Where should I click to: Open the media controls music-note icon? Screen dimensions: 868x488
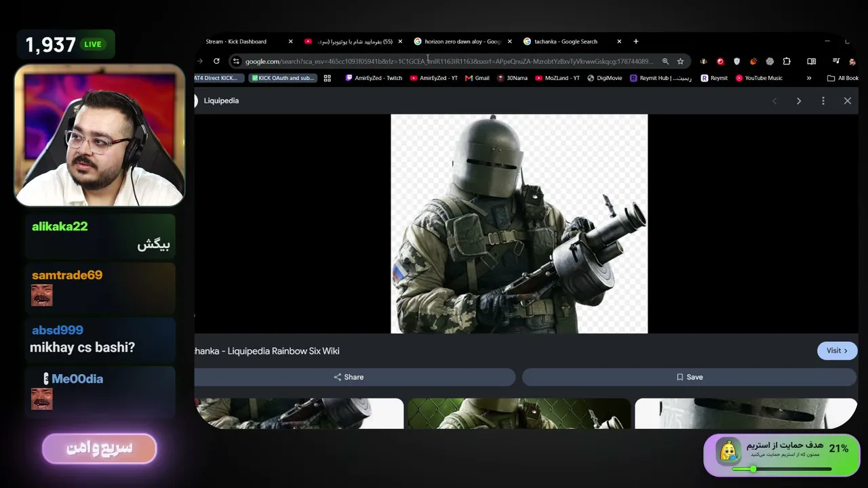point(836,61)
